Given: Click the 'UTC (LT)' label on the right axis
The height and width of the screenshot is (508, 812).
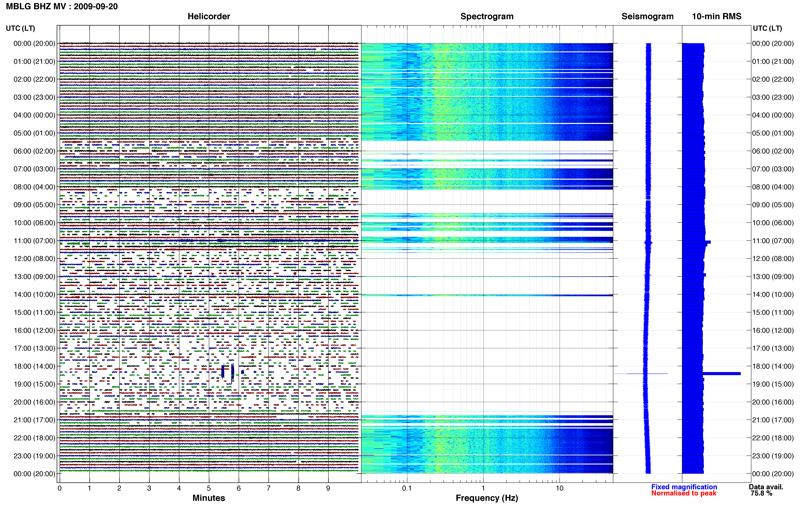Looking at the screenshot, I should (767, 28).
